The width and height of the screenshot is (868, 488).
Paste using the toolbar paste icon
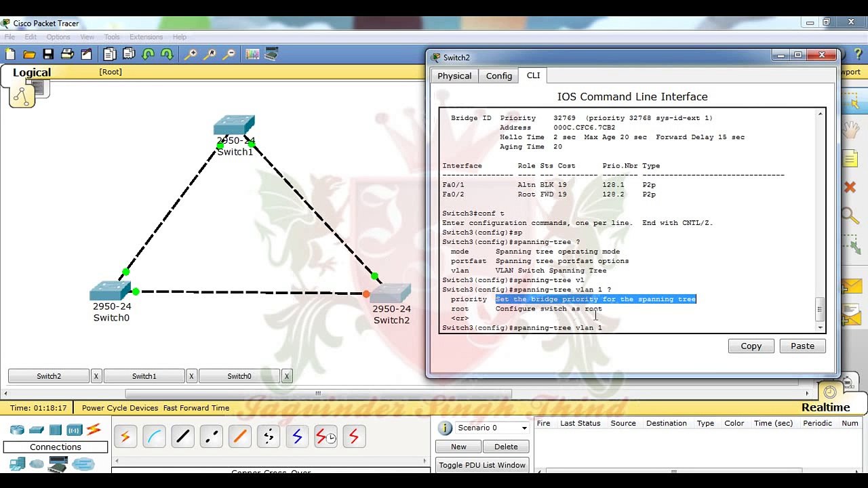click(x=129, y=54)
